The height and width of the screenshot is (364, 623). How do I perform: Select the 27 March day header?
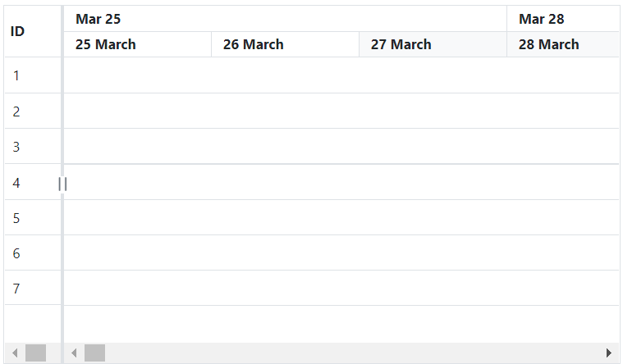click(x=401, y=44)
